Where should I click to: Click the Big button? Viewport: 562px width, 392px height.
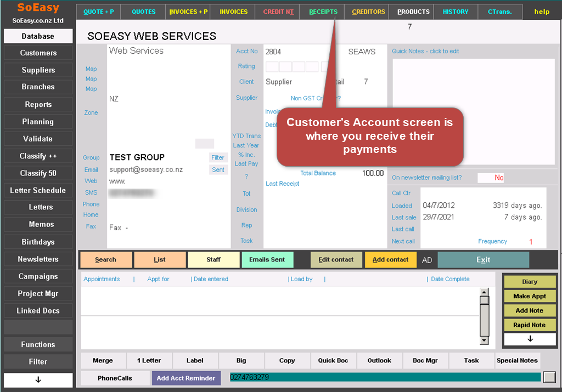pos(241,361)
